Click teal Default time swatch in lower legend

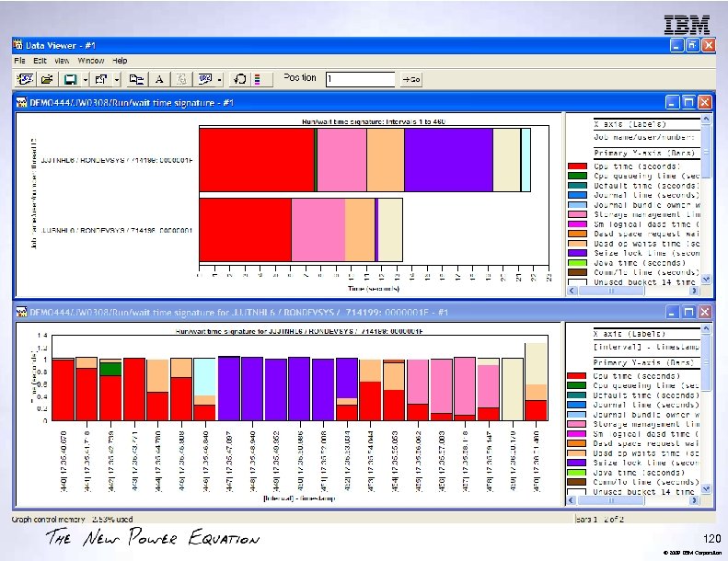[x=577, y=395]
